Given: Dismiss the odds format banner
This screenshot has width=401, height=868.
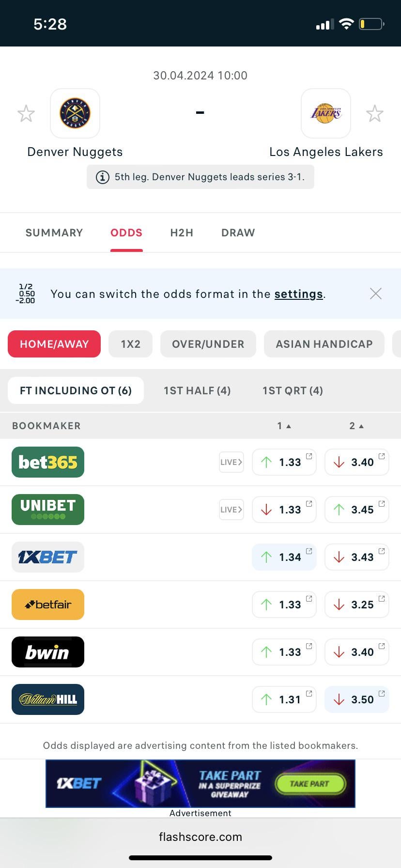Looking at the screenshot, I should pyautogui.click(x=375, y=294).
